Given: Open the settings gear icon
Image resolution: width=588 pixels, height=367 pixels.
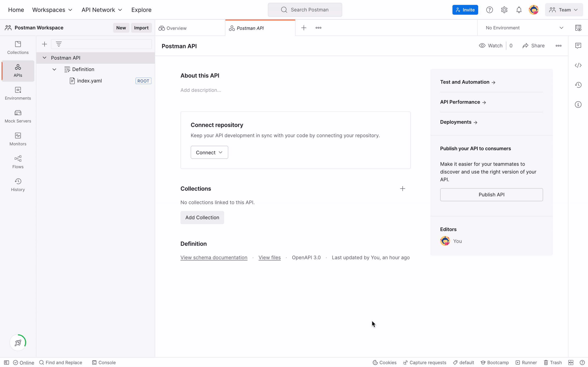Looking at the screenshot, I should point(504,10).
